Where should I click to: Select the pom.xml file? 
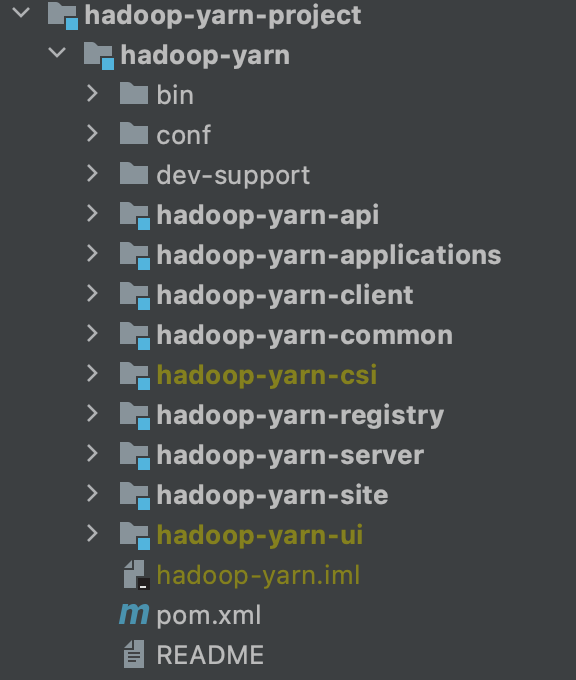pos(209,616)
